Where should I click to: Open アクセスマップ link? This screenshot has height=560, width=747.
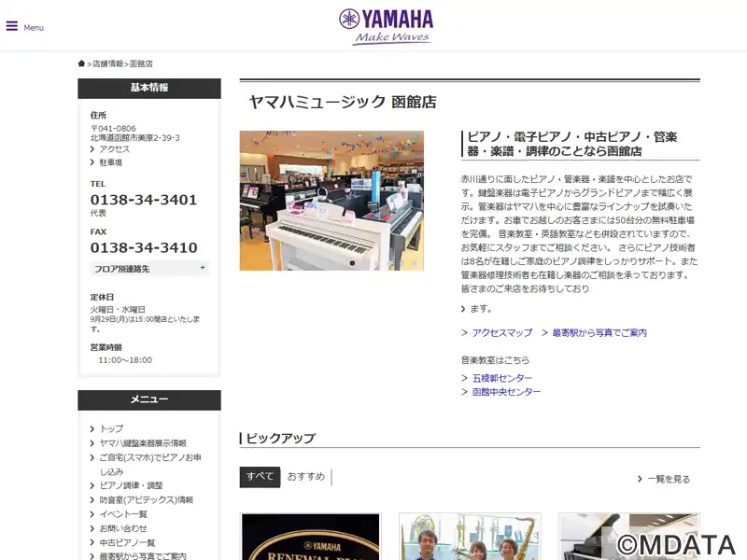502,332
